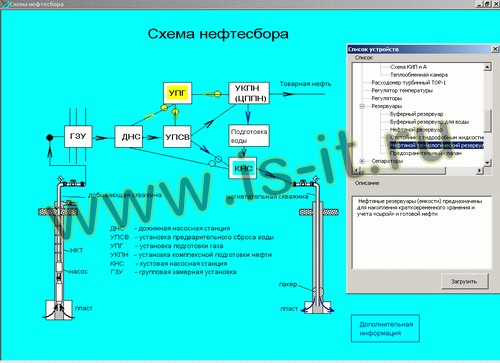Click the Подготовка воды block
The height and width of the screenshot is (363, 500).
coord(249,136)
